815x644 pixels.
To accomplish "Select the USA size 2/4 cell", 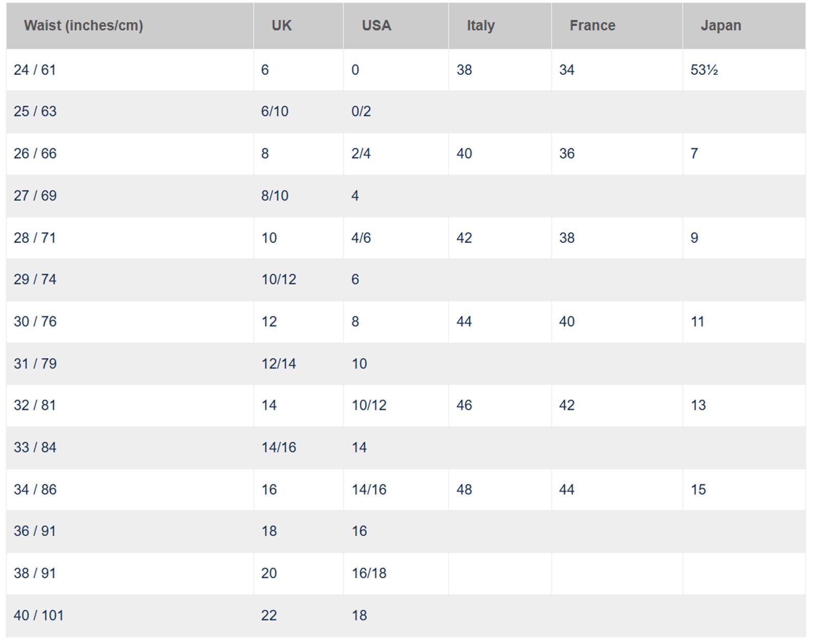I will [x=361, y=154].
